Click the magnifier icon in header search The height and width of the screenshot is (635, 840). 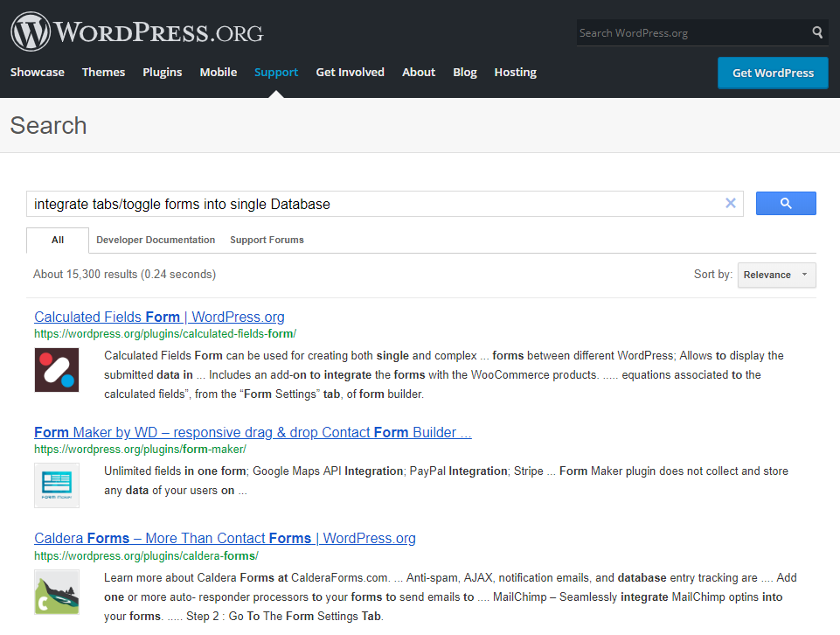click(817, 32)
